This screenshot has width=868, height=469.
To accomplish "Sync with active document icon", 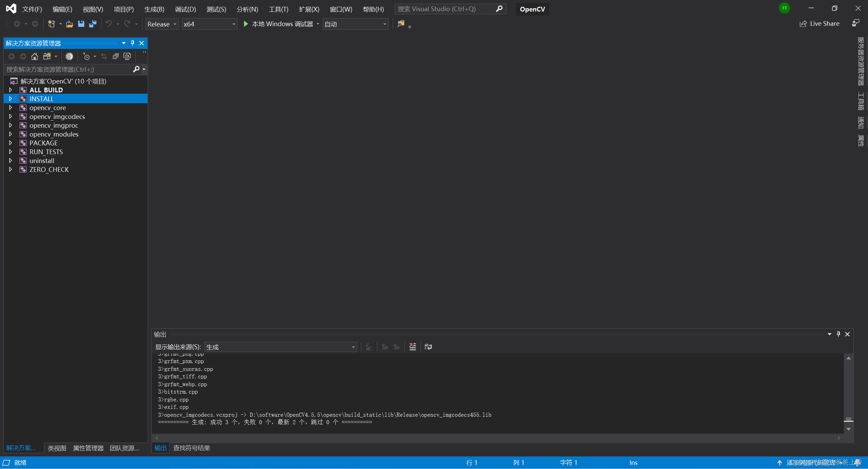I will pos(104,56).
